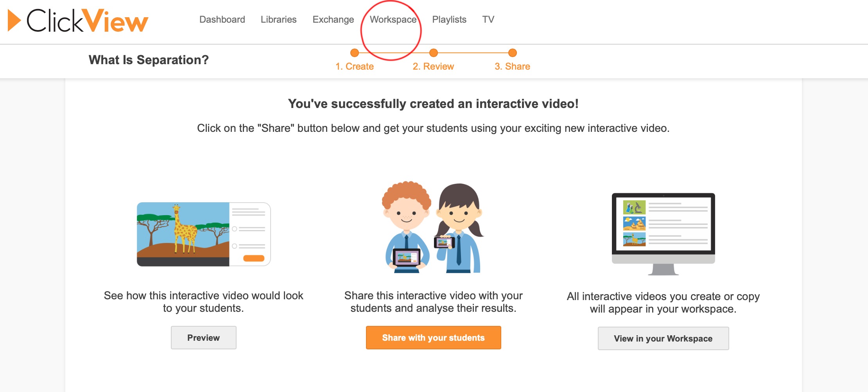Click the step 1 Create progress dot
Image resolution: width=868 pixels, height=392 pixels.
355,53
